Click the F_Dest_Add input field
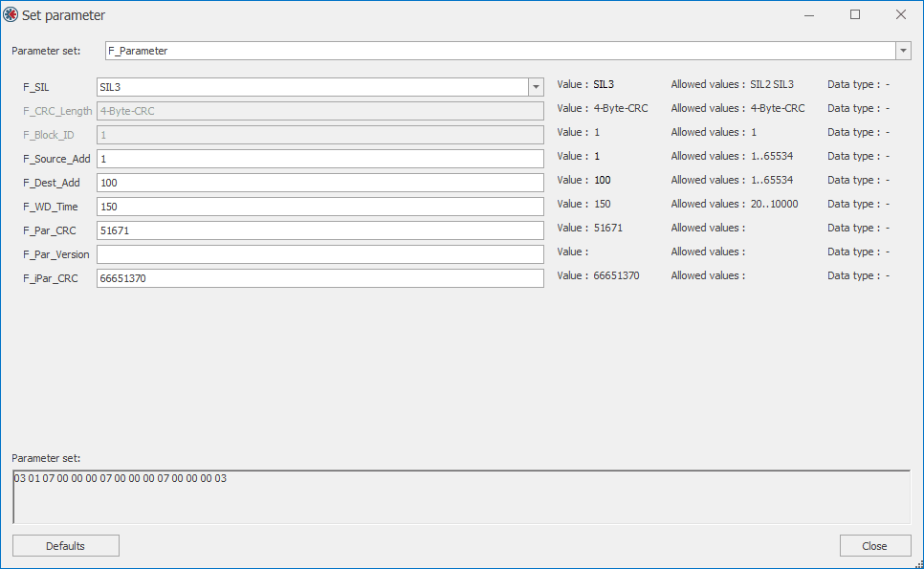 coord(320,183)
